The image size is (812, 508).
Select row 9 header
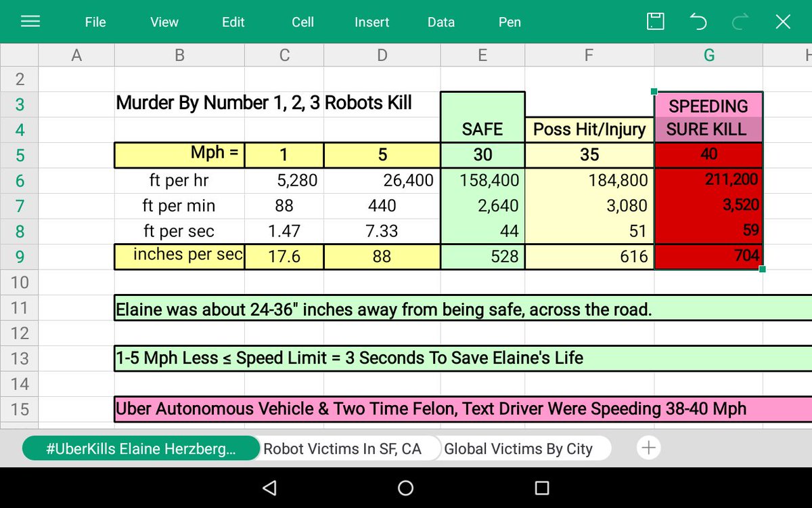point(20,257)
